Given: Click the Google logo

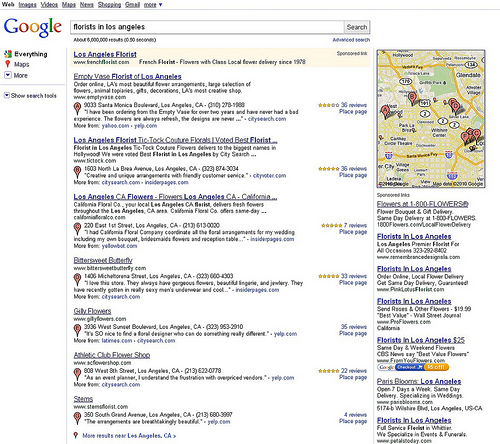Looking at the screenshot, I should pos(33,27).
